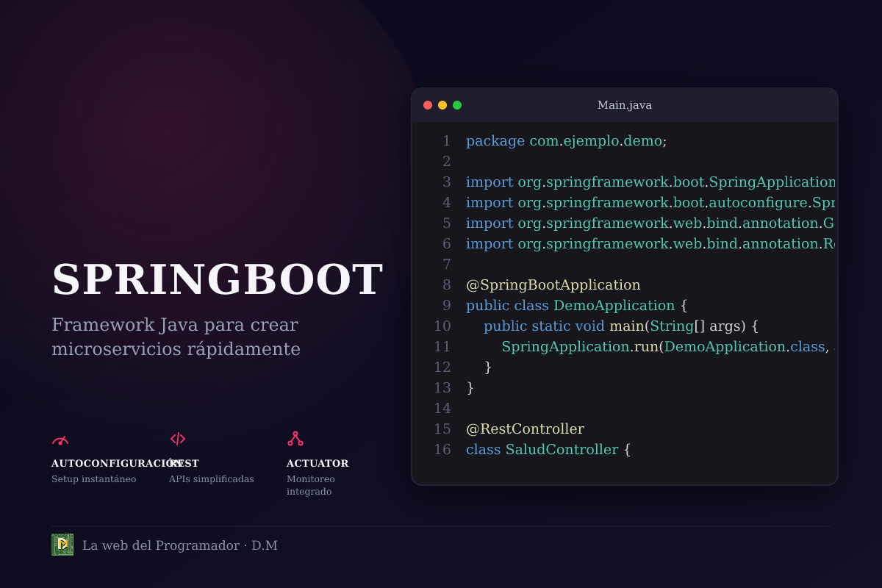Click the subtitle 'Framework Java para crear'
The height and width of the screenshot is (588, 882).
175,325
